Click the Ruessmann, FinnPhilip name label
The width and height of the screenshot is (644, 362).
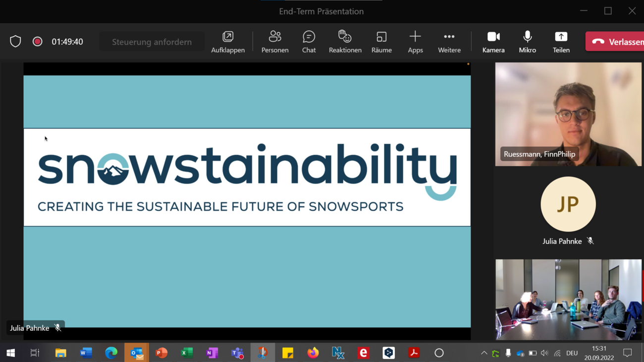point(539,154)
